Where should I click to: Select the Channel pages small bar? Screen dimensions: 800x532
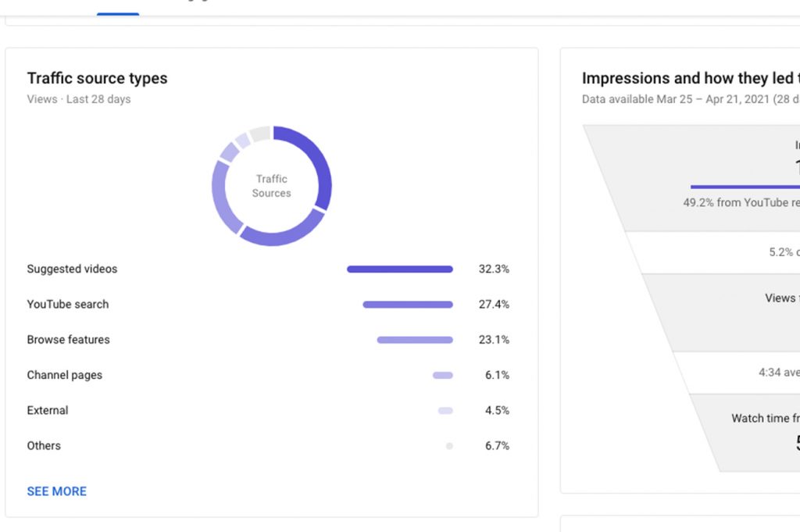tap(442, 376)
